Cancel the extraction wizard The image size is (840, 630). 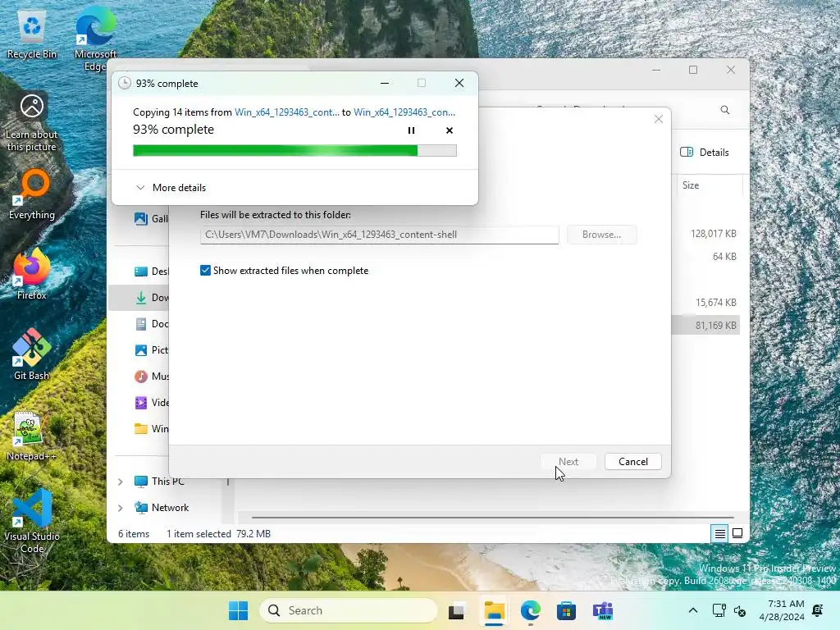point(632,462)
